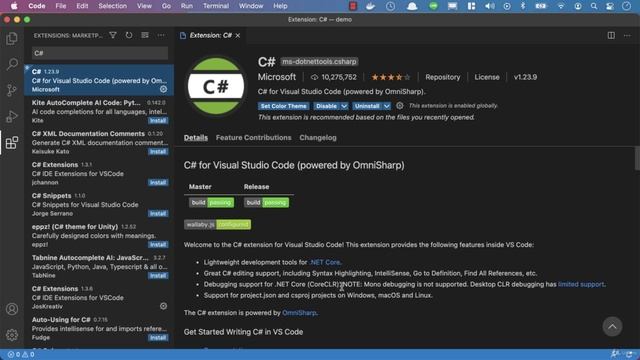Follow the limited support link
The image size is (640, 360).
(x=581, y=284)
